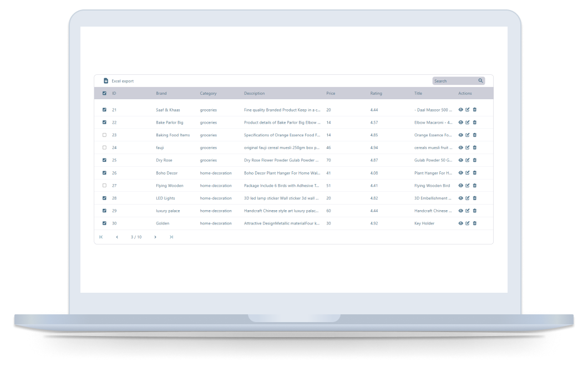This screenshot has height=367, width=588.
Task: Delete the Dry Rose row
Action: 475,160
